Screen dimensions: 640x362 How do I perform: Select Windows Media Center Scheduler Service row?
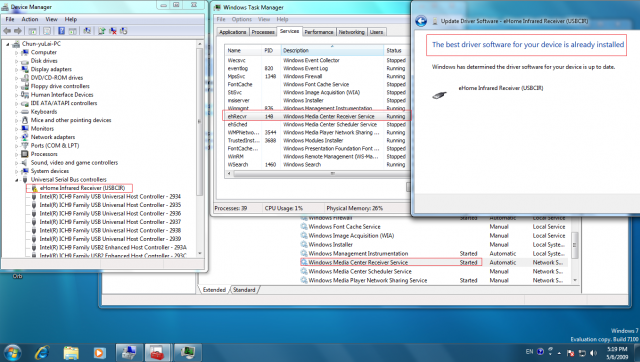(x=434, y=271)
